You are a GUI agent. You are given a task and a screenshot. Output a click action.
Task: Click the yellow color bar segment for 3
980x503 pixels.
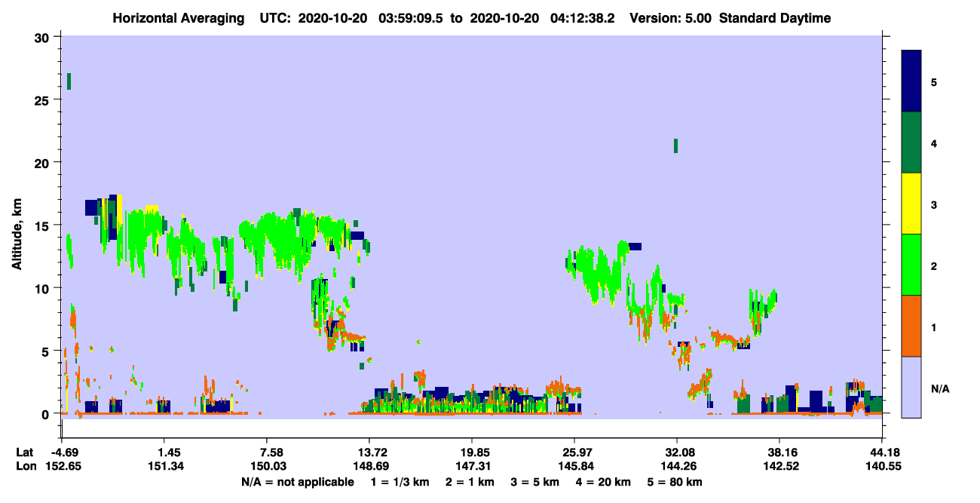click(911, 204)
